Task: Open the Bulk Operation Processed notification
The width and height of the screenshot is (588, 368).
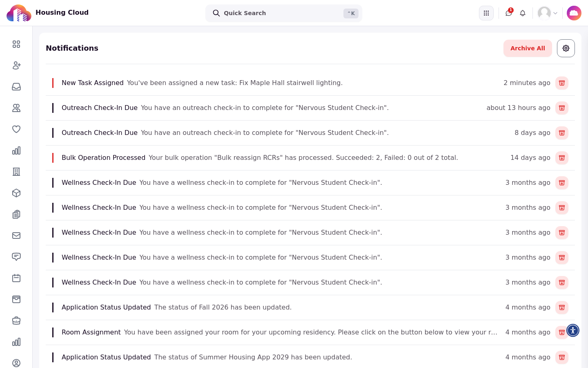Action: click(310, 158)
